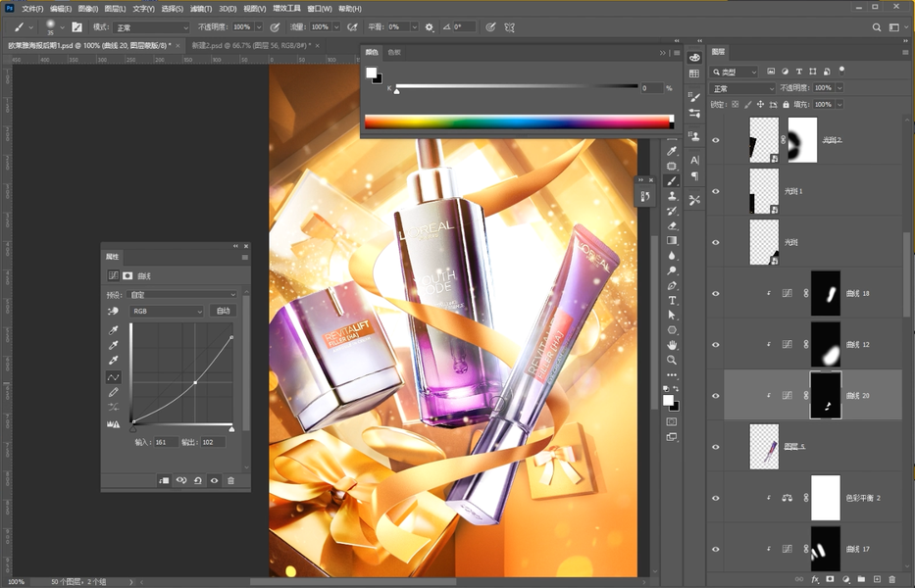The image size is (915, 588).
Task: Pick the gray point eyedropper in Curves
Action: coord(113,345)
